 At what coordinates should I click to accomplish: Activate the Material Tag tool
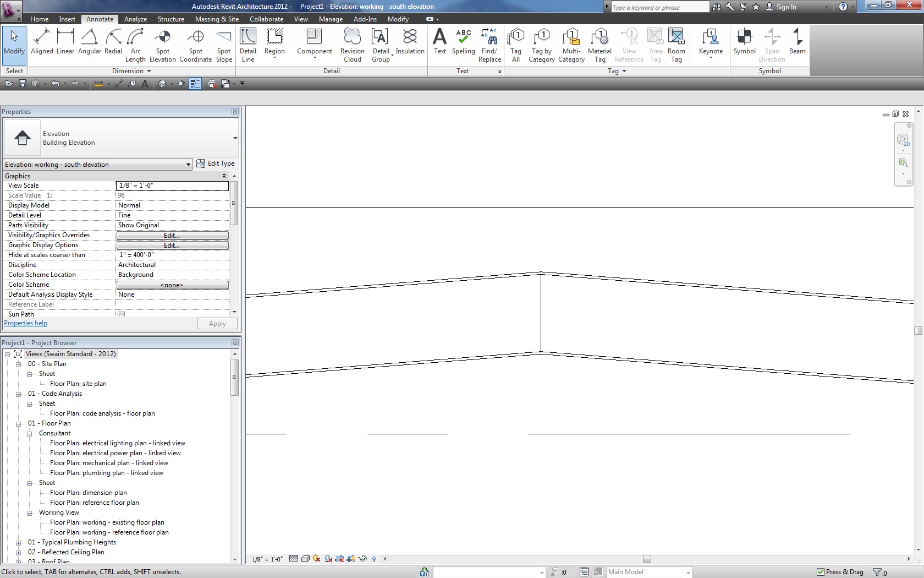click(599, 46)
